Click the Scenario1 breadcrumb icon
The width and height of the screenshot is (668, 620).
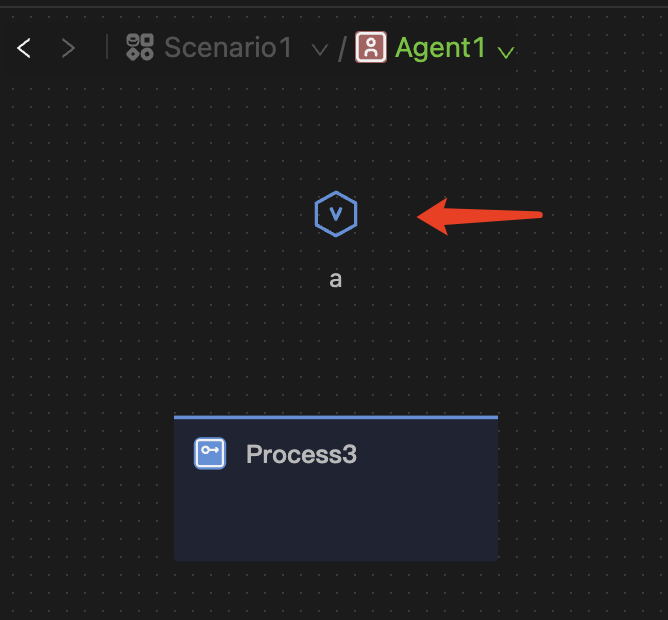point(140,48)
